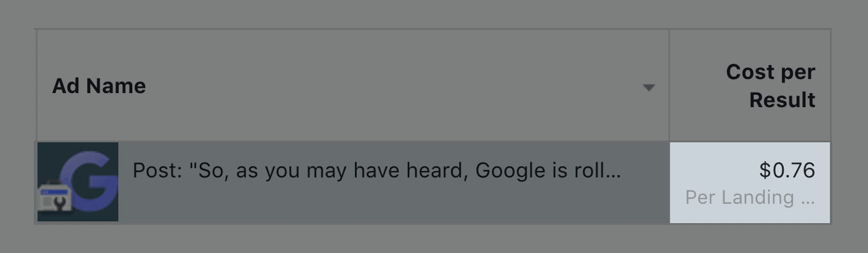
Task: Select the highlighted Cost per Result cell
Action: (750, 182)
